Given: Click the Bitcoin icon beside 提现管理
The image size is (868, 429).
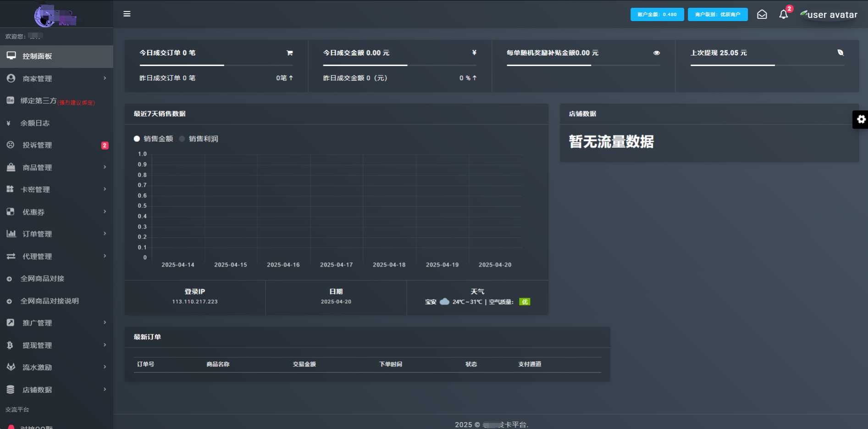Looking at the screenshot, I should [11, 345].
